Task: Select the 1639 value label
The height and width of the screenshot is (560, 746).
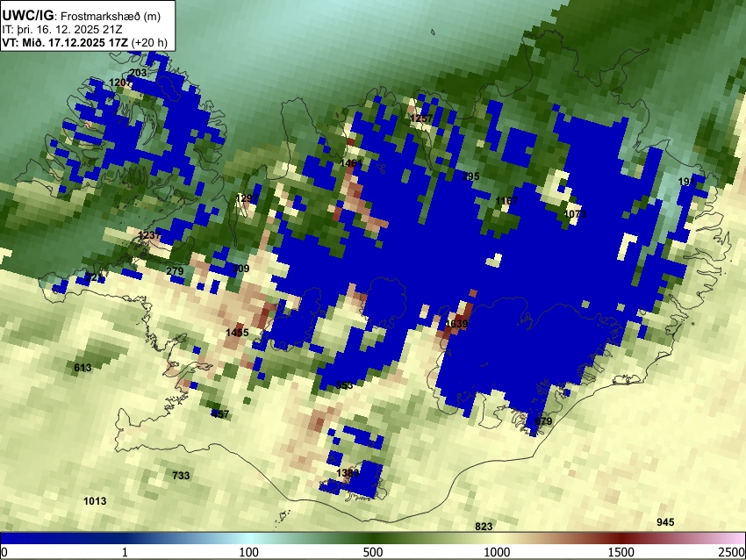Action: point(456,324)
